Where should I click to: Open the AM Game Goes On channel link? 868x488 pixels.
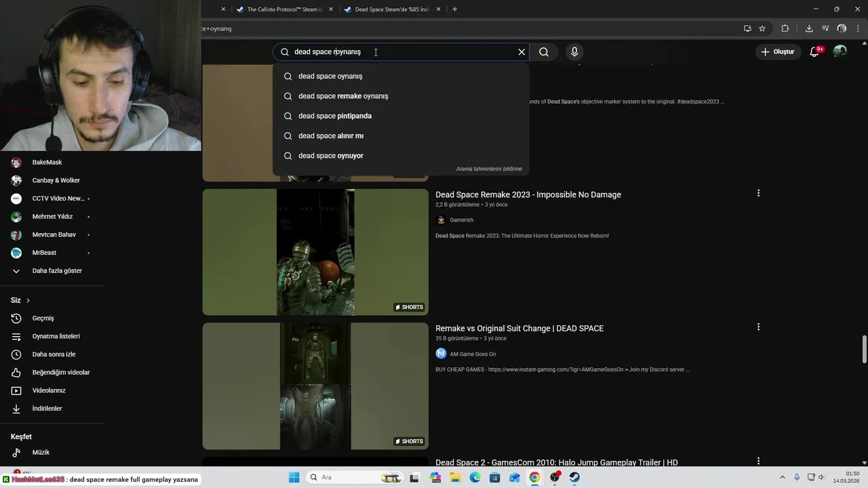473,354
